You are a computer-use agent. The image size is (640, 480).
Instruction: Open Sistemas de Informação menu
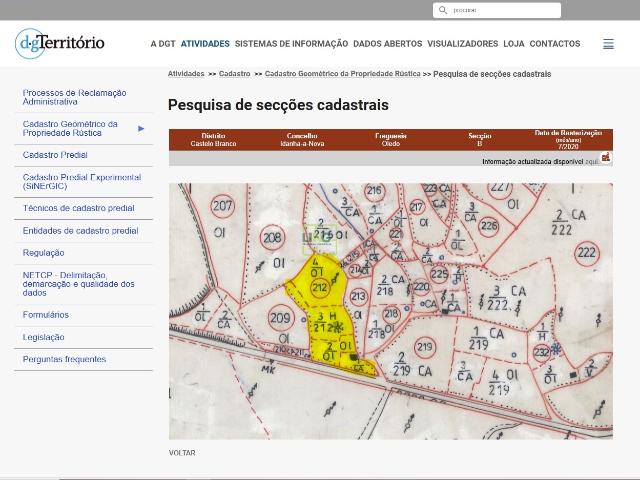(x=291, y=44)
